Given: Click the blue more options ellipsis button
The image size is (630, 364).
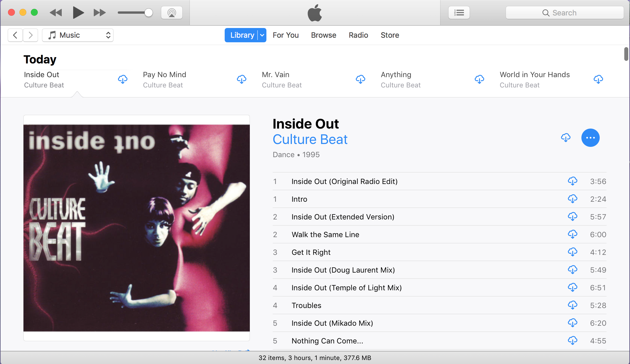Looking at the screenshot, I should click(591, 138).
